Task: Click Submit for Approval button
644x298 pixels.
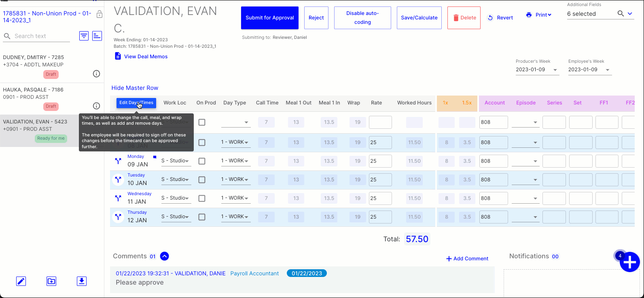Action: point(270,18)
